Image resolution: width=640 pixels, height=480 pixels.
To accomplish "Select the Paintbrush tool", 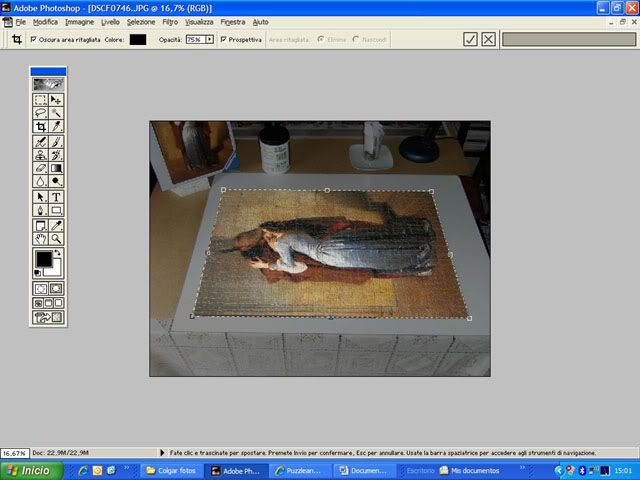I will [x=56, y=142].
